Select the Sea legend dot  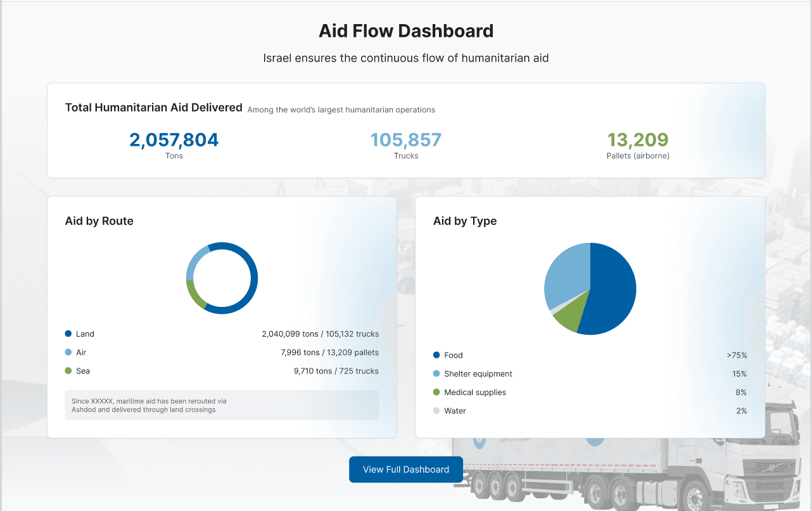click(x=68, y=371)
